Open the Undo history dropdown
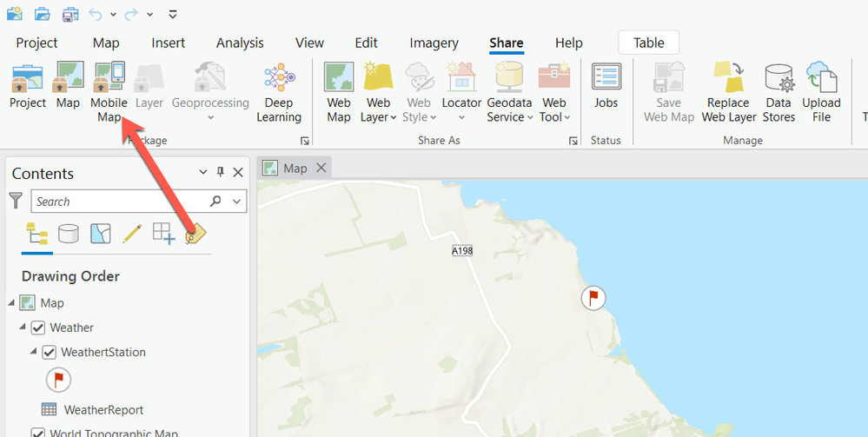 (113, 15)
